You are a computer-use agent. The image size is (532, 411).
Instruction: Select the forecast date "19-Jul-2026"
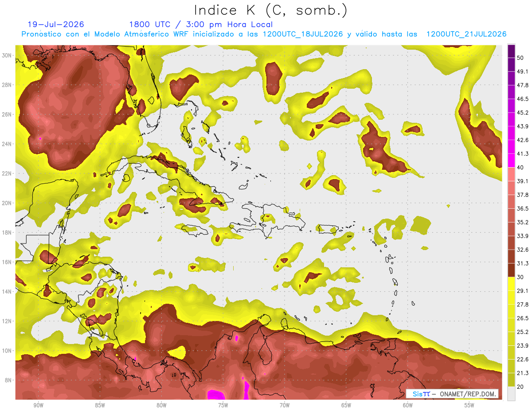(56, 24)
